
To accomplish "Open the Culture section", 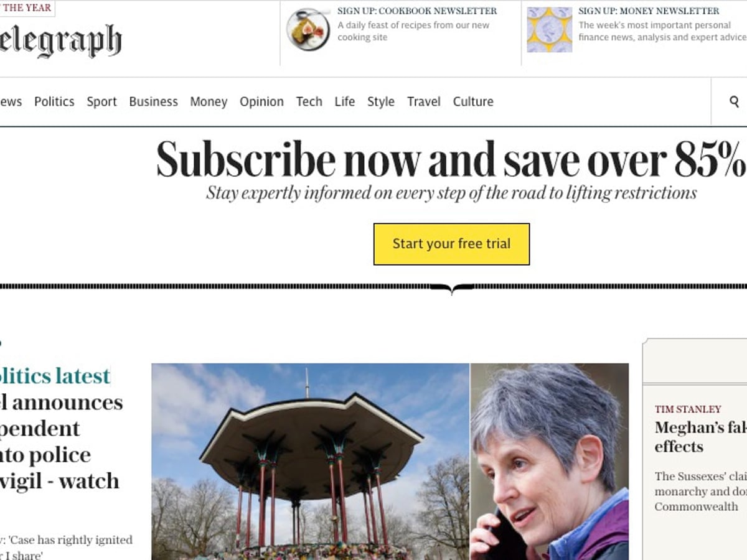I will pos(473,101).
